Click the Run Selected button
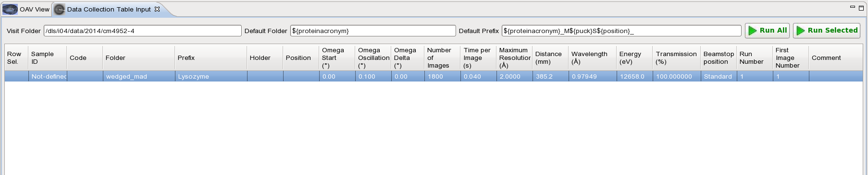Image resolution: width=868 pixels, height=175 pixels. (x=827, y=30)
